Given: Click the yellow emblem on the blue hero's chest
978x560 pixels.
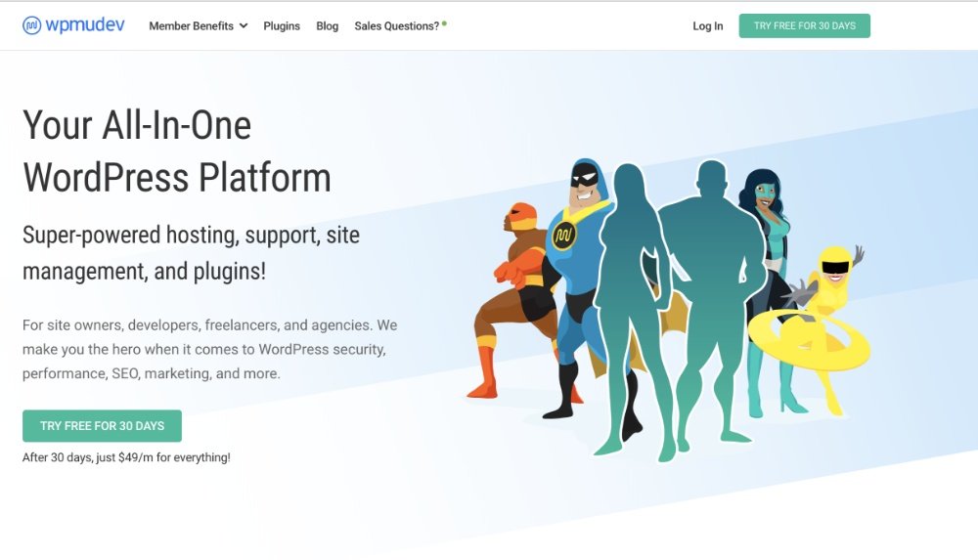Looking at the screenshot, I should (563, 236).
